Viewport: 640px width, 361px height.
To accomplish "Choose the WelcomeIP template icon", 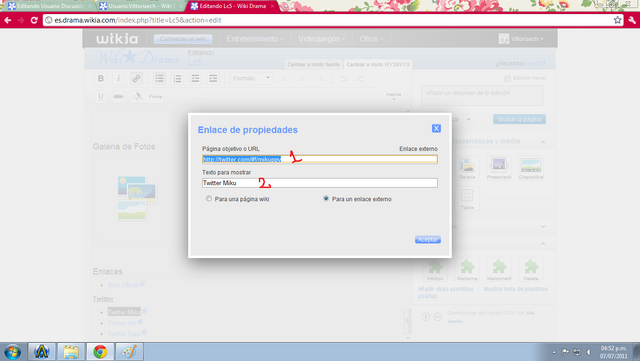I will [x=499, y=270].
